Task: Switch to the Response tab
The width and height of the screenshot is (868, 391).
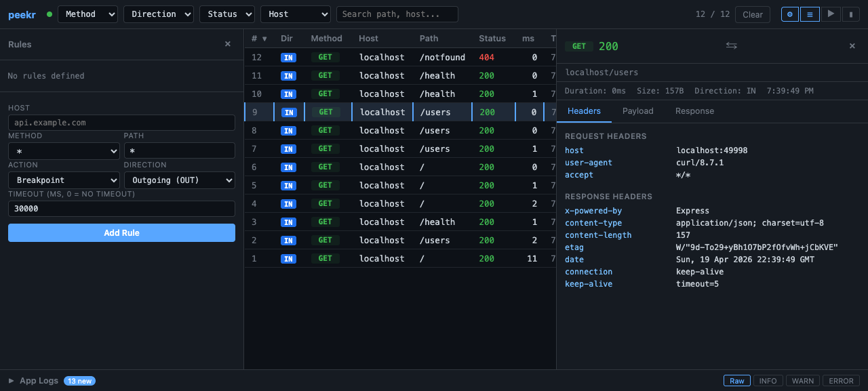Action: point(694,111)
